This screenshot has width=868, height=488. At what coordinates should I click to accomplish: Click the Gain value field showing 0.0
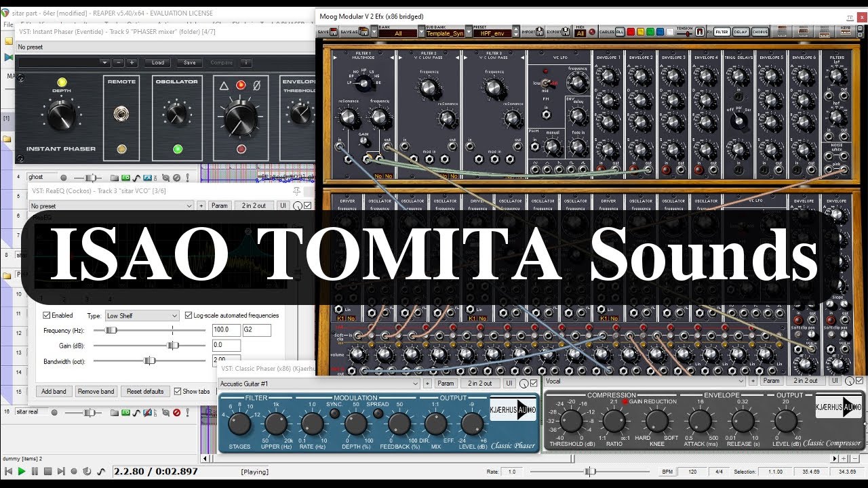(x=226, y=346)
